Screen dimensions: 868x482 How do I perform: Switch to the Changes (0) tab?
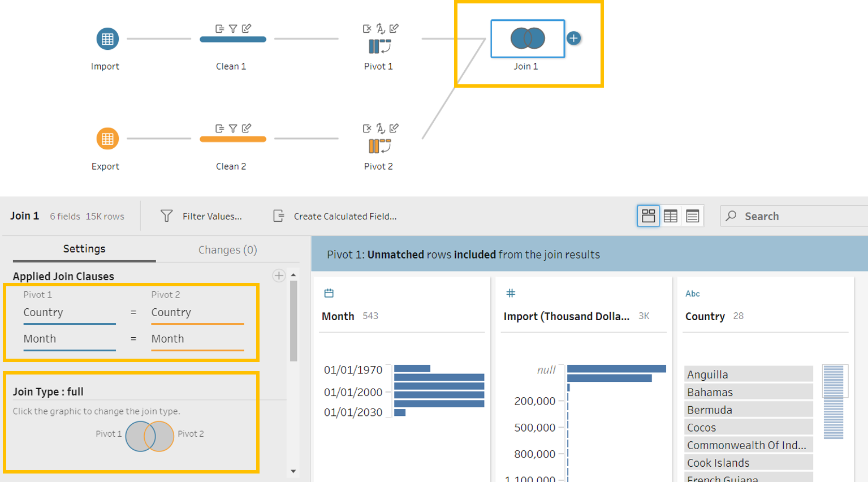227,250
